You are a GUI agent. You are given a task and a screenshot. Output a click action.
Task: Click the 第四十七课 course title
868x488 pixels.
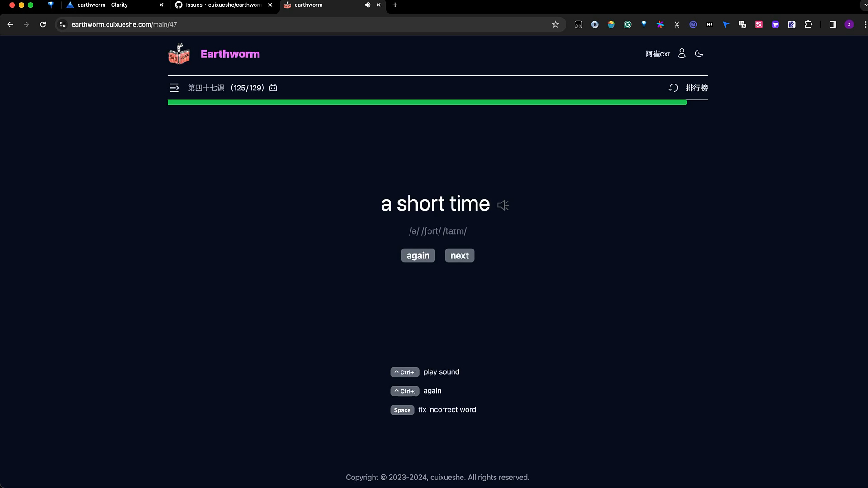pos(206,88)
